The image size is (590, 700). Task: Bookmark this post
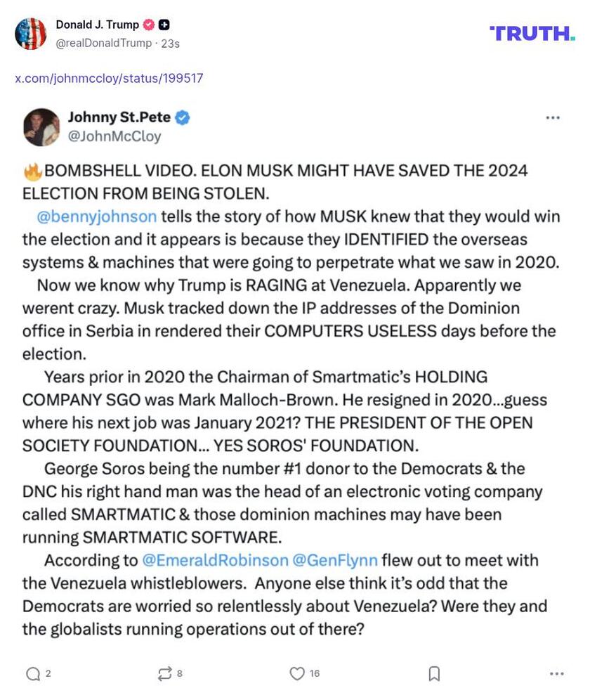[434, 674]
